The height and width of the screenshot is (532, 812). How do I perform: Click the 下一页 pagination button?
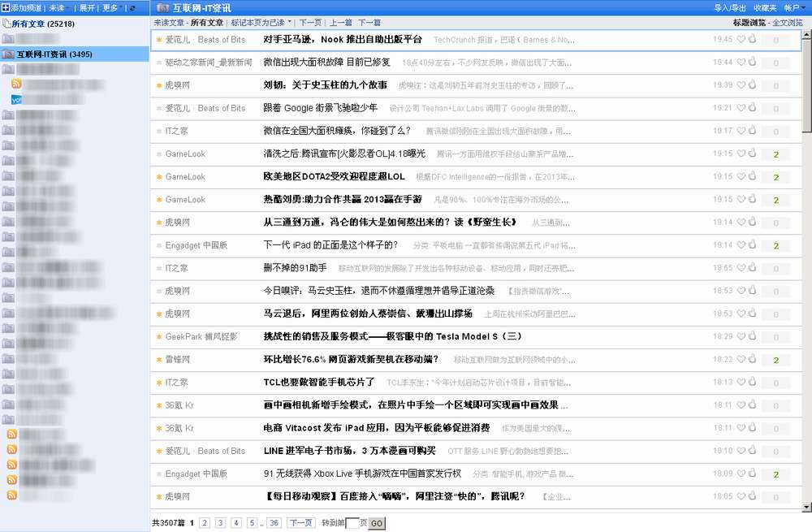pos(302,523)
